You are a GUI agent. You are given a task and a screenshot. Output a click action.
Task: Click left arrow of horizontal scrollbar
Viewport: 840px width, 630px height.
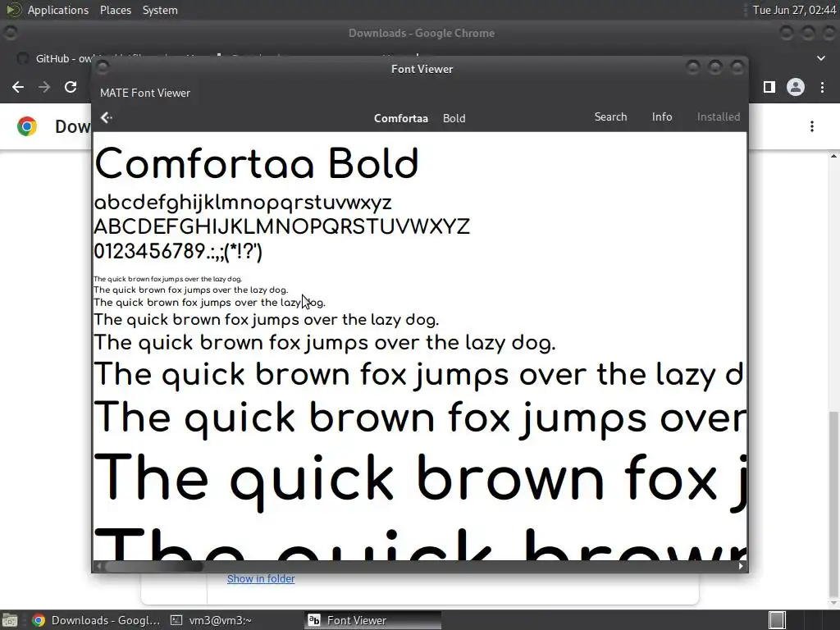pos(98,566)
